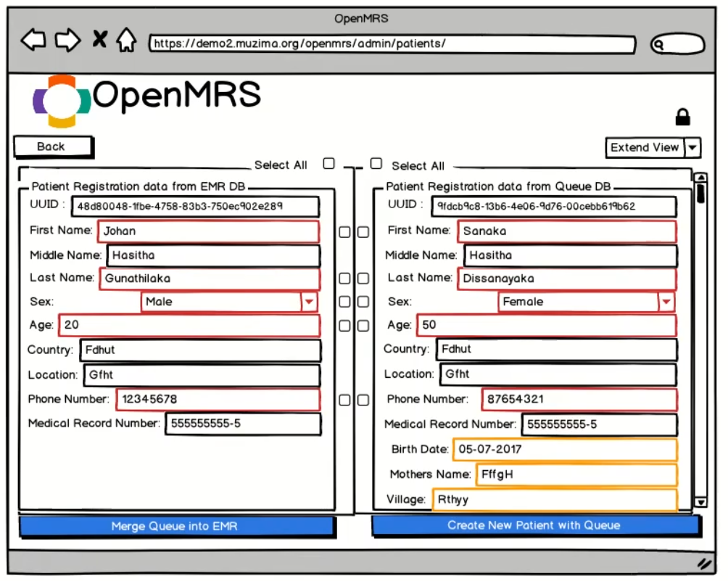
Task: Click the Queue Middle Name Hasitha field
Action: coord(571,255)
